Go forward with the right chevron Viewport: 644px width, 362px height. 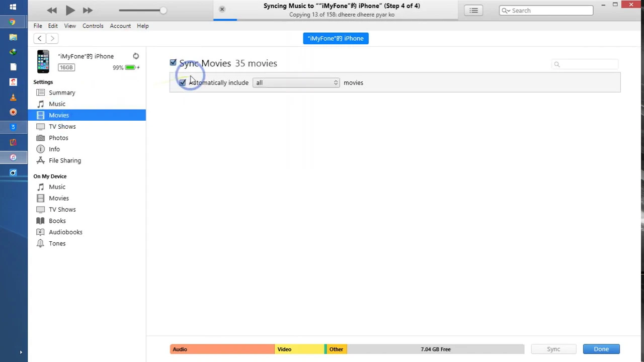52,38
